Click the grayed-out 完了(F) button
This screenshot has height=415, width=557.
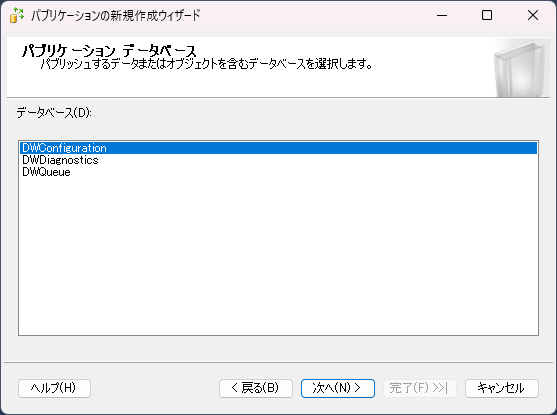[420, 388]
